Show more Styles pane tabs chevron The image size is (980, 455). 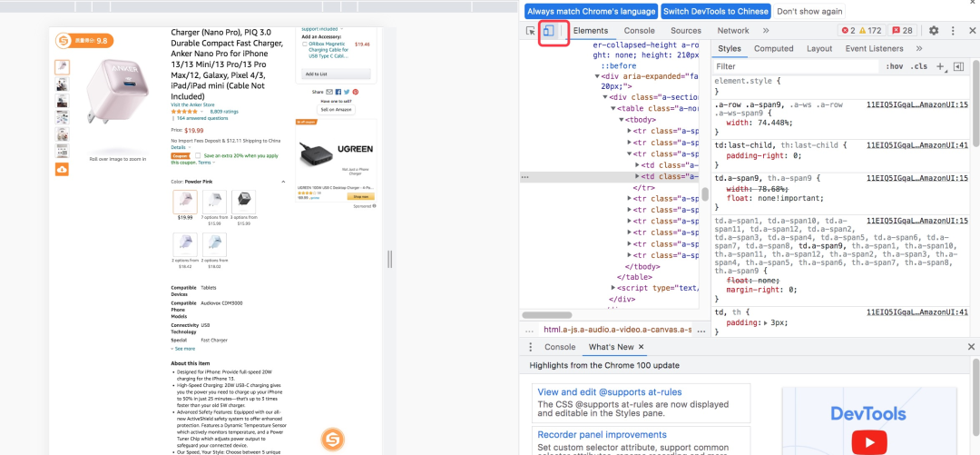pos(918,48)
